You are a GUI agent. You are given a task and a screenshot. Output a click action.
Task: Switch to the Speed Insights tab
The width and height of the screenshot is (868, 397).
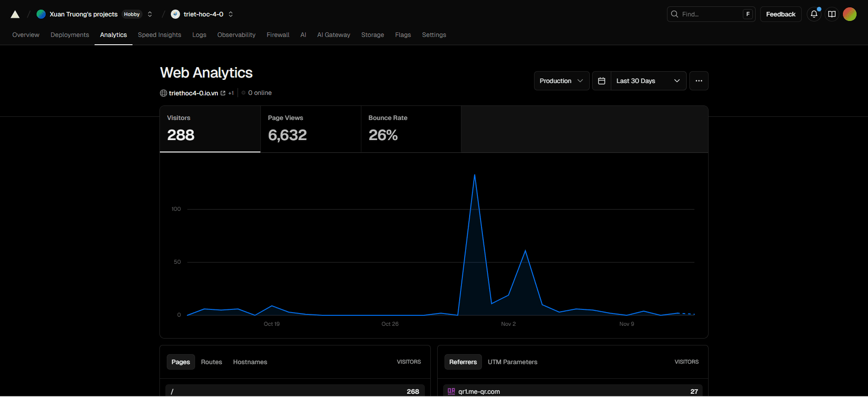tap(159, 35)
